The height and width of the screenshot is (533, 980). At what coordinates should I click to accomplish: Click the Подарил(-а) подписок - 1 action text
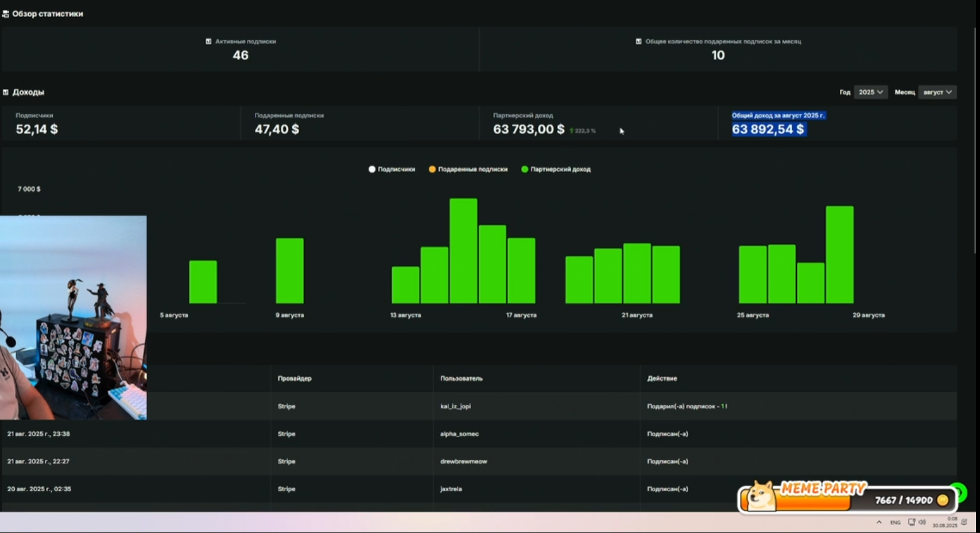[x=687, y=406]
